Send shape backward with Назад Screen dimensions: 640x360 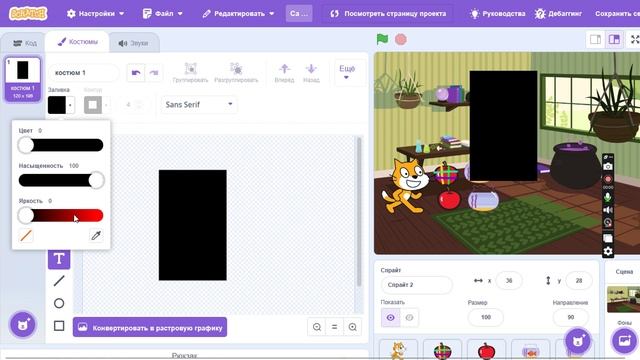311,73
